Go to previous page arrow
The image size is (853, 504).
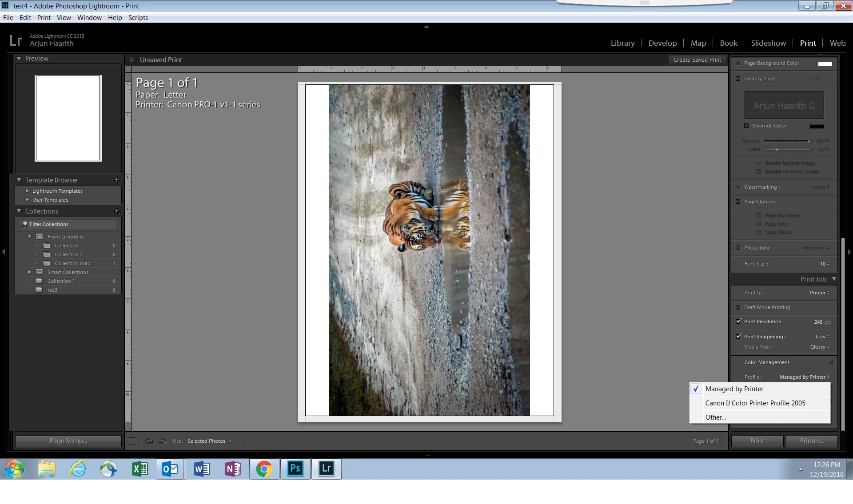click(149, 441)
